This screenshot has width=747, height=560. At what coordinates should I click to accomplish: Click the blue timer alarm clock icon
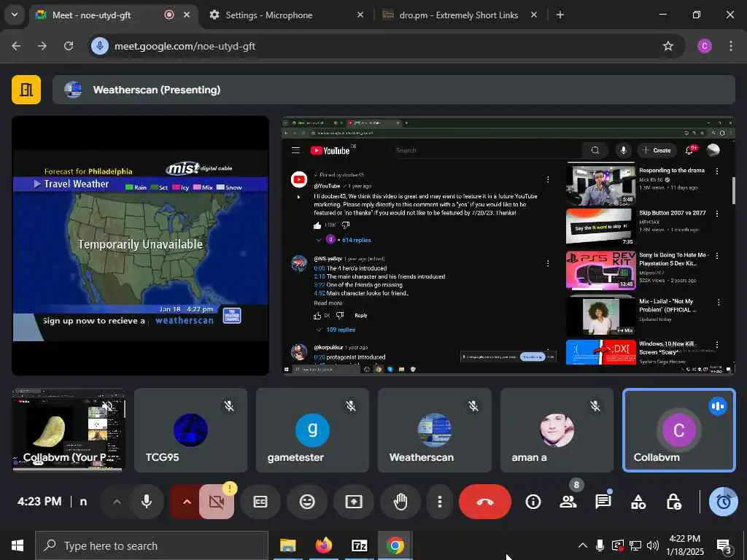pos(724,502)
